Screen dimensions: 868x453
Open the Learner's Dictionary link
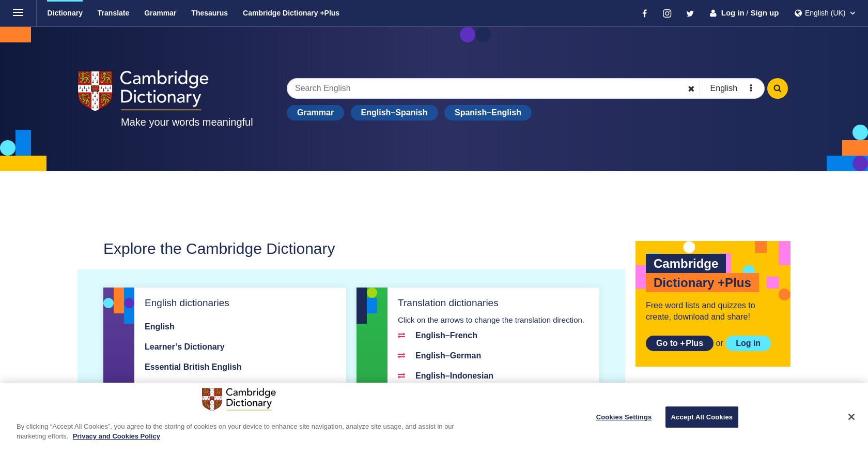[x=184, y=347]
